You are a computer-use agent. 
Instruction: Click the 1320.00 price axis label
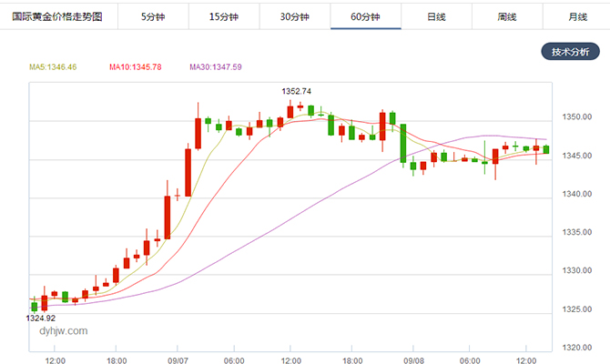(578, 349)
